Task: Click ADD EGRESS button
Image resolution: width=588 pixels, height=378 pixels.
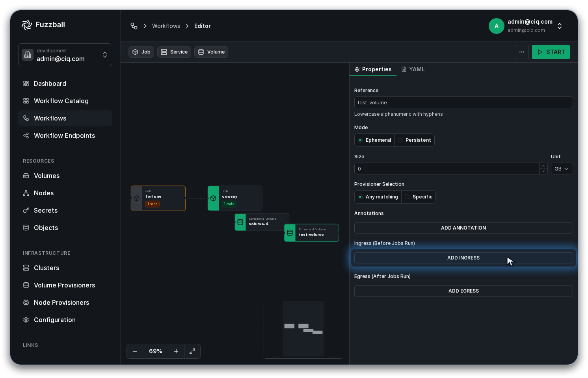Action: coord(463,291)
